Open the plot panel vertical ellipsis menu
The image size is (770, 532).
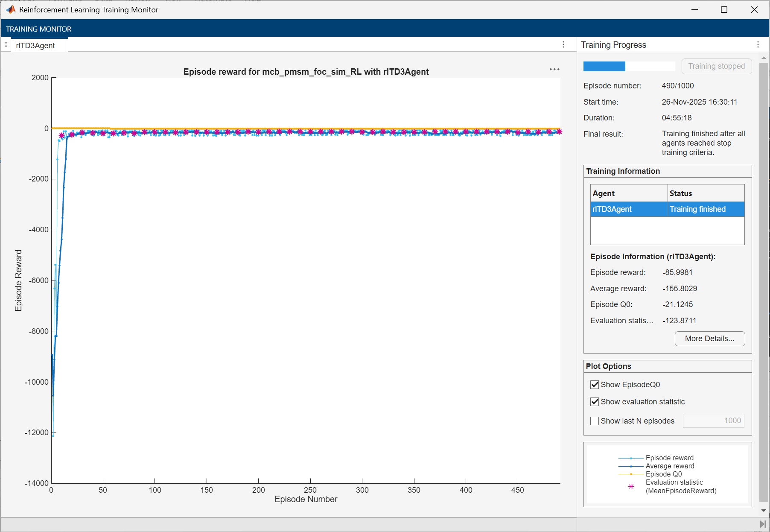coord(563,45)
